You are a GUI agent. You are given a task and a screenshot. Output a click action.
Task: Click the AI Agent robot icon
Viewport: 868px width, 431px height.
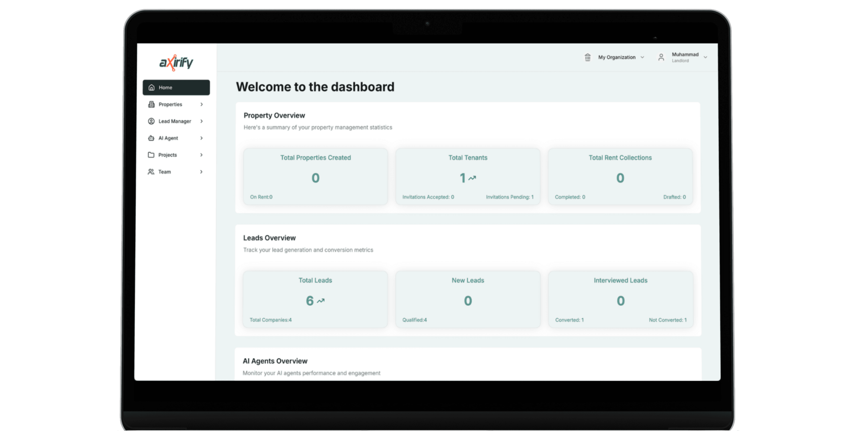151,138
